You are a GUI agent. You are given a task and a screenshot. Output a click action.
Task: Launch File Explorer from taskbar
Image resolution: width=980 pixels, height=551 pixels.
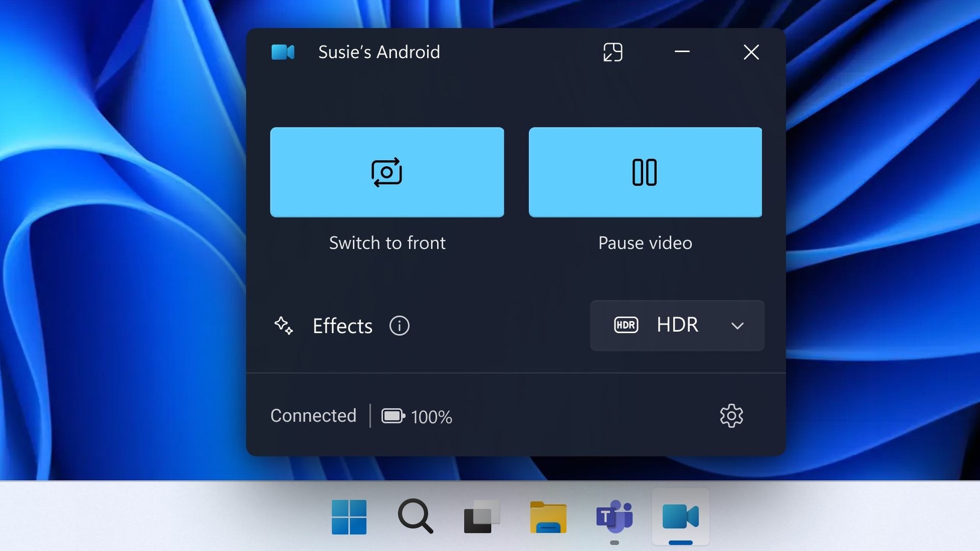click(548, 517)
